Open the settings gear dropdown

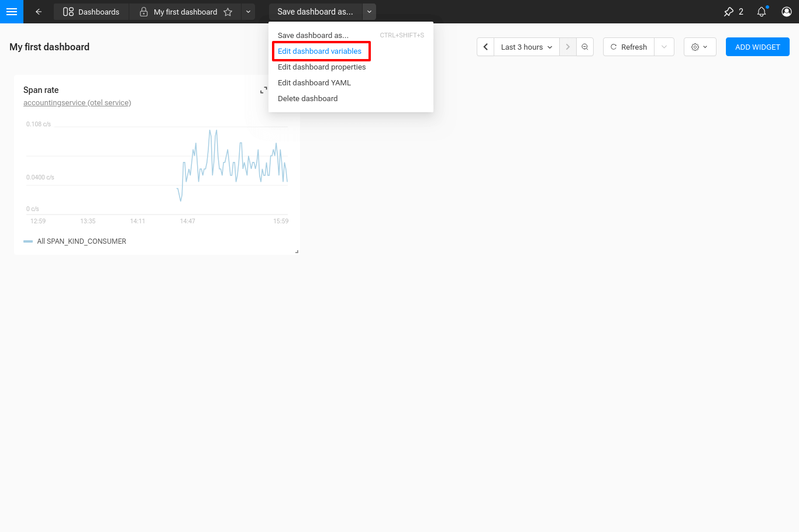click(x=700, y=47)
